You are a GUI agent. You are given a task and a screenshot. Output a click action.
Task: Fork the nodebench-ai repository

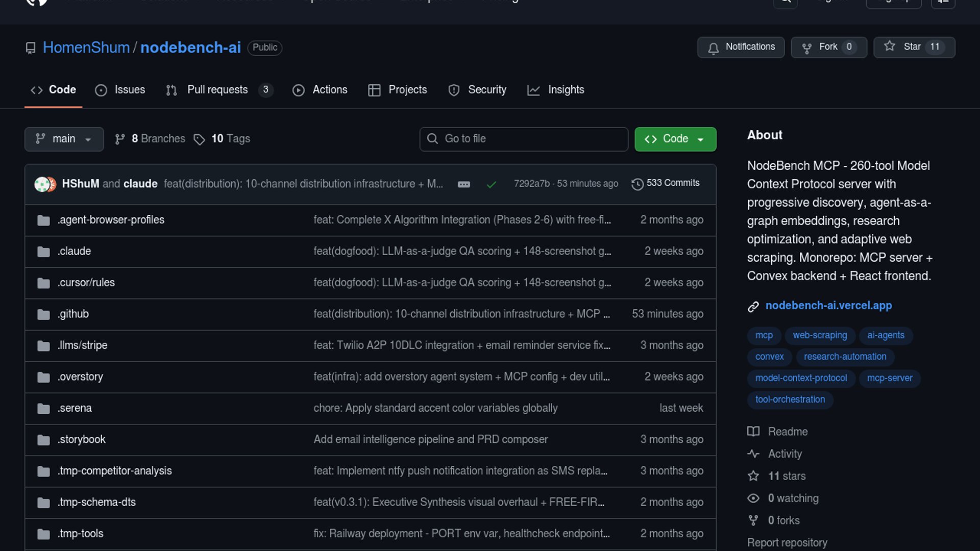pos(828,47)
